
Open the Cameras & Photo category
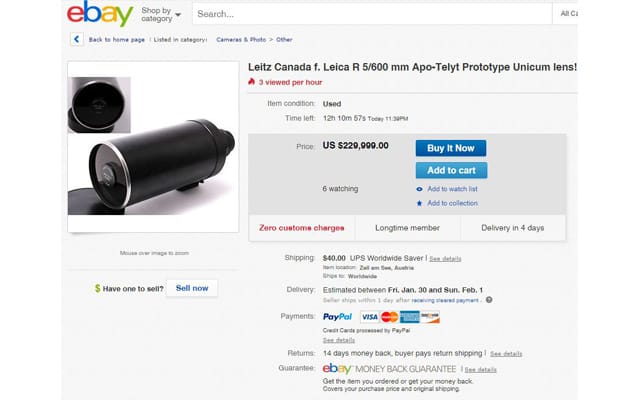241,40
